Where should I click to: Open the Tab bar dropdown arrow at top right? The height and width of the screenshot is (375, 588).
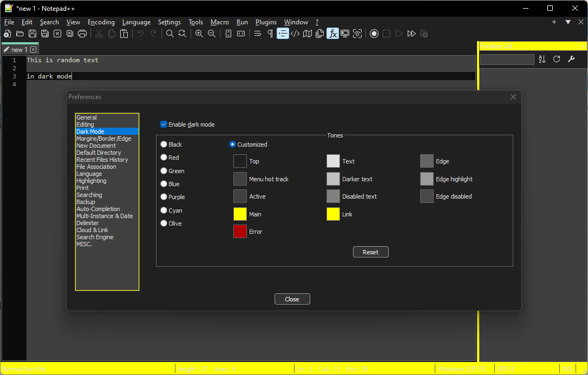pyautogui.click(x=568, y=22)
